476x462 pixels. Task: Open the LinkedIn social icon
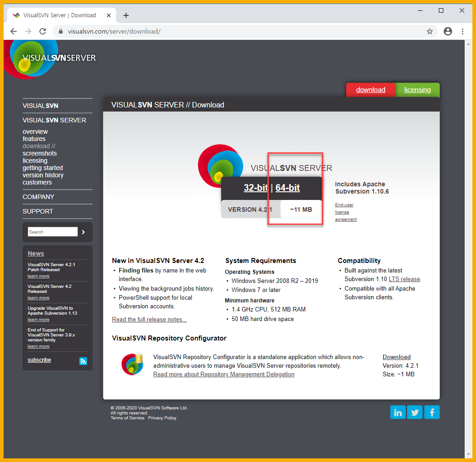point(398,412)
